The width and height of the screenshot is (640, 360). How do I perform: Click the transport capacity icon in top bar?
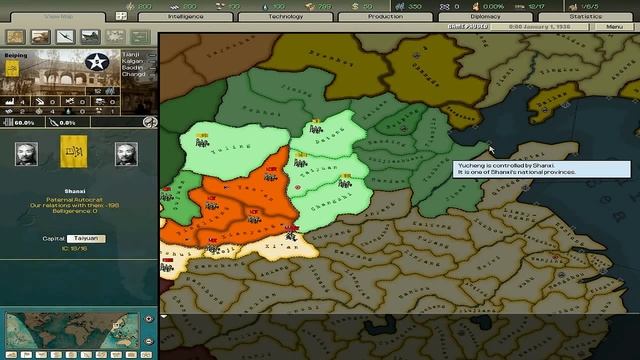point(444,7)
